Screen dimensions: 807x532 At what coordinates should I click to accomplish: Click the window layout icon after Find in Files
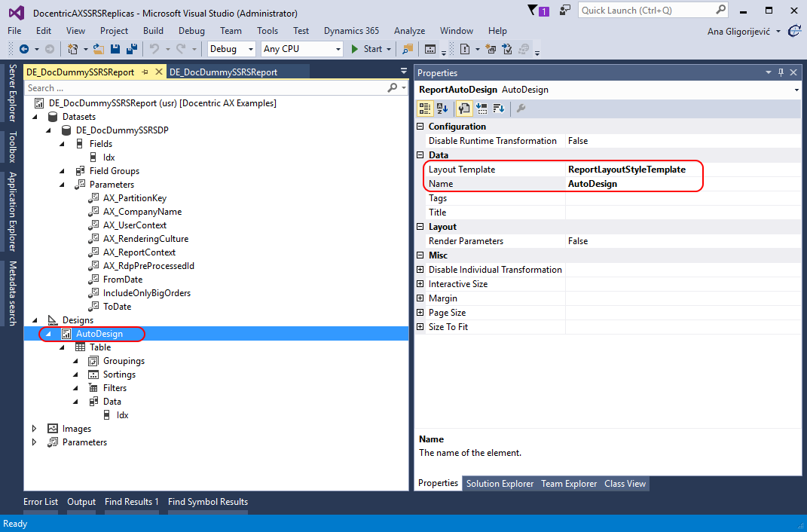[430, 49]
